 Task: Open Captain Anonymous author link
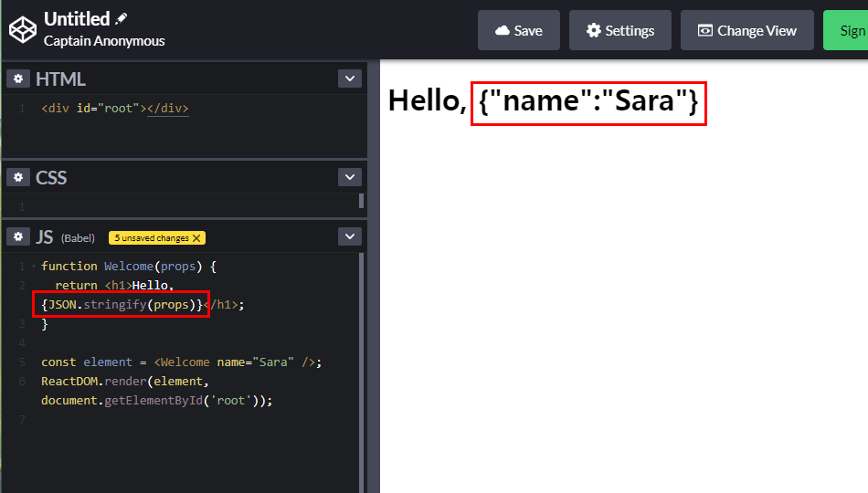104,41
